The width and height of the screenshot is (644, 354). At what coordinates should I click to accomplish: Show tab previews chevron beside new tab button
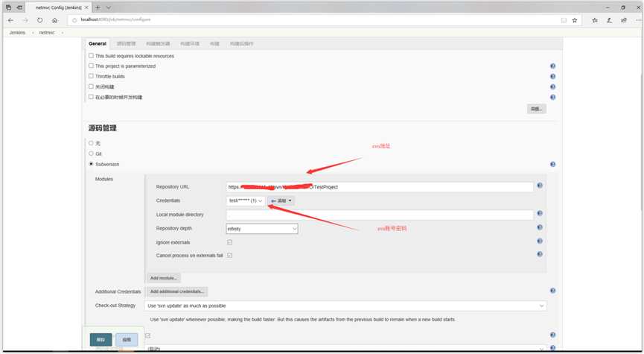point(109,7)
